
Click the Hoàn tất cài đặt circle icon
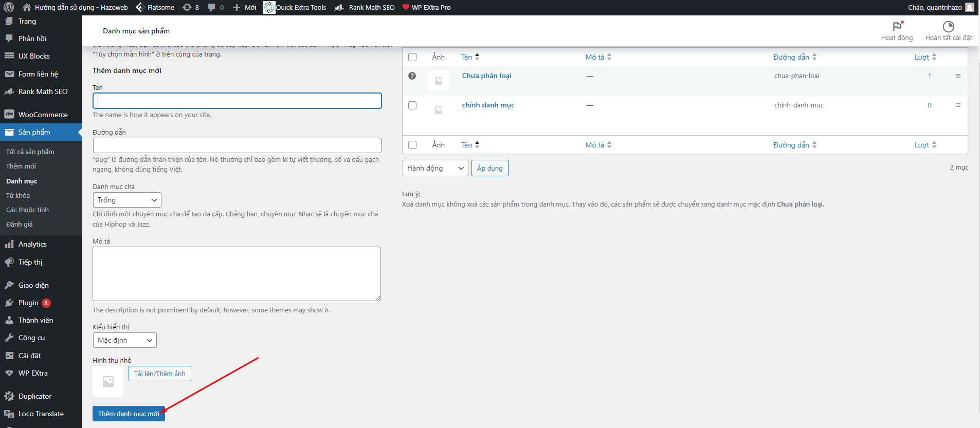(x=948, y=27)
